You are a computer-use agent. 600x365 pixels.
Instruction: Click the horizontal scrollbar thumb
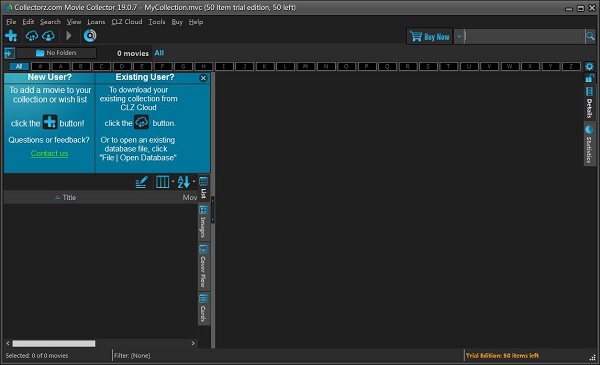tap(54, 344)
